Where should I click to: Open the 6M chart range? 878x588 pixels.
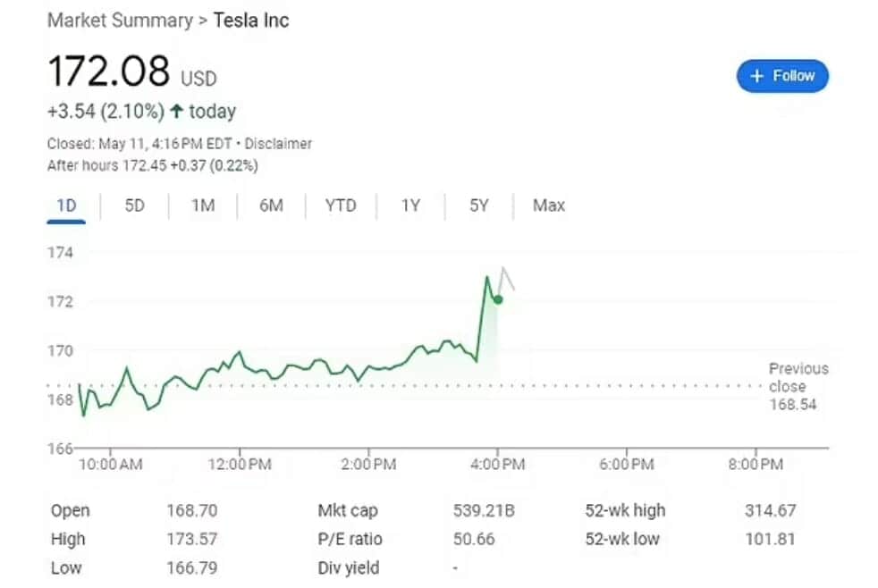pyautogui.click(x=271, y=206)
